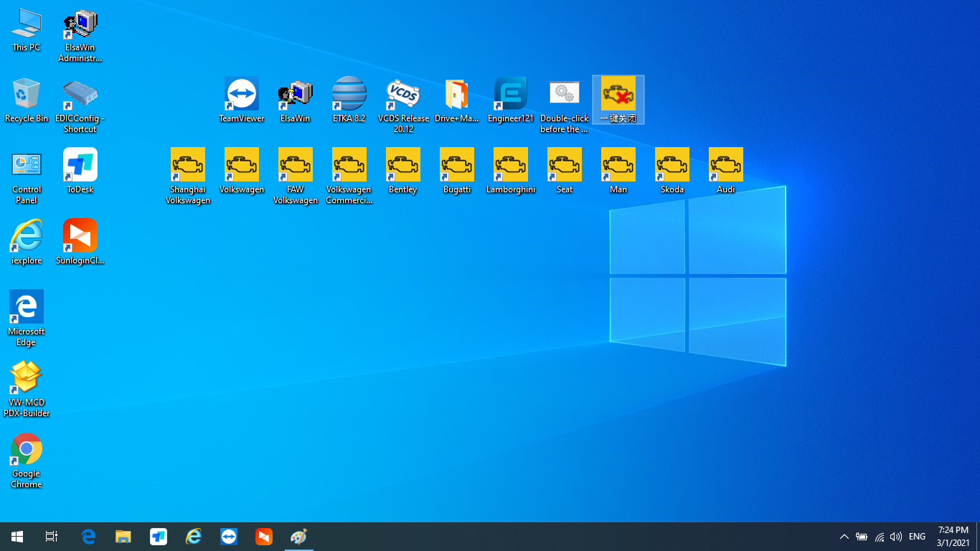
Task: Select the Engineer121 desktop shortcut
Action: (x=511, y=94)
